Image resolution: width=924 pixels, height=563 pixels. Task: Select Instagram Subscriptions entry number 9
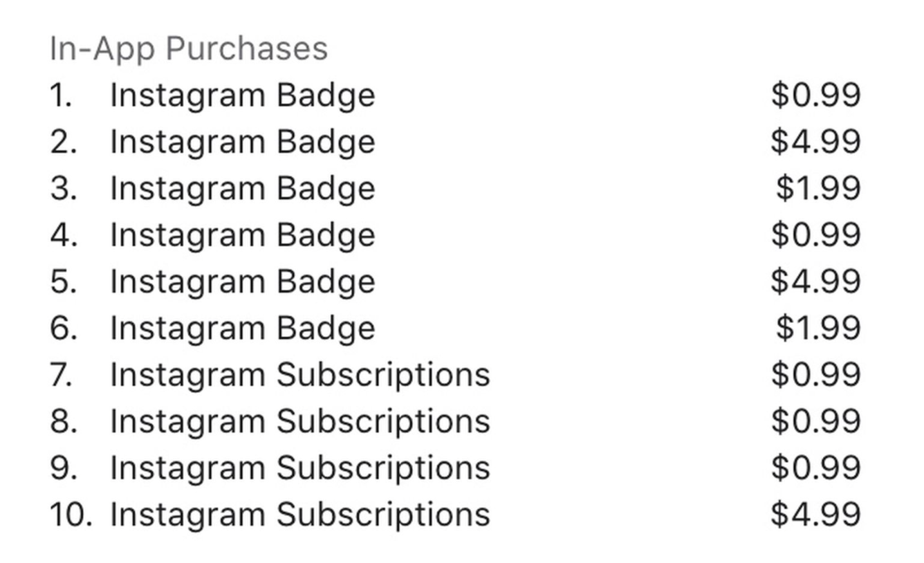299,468
